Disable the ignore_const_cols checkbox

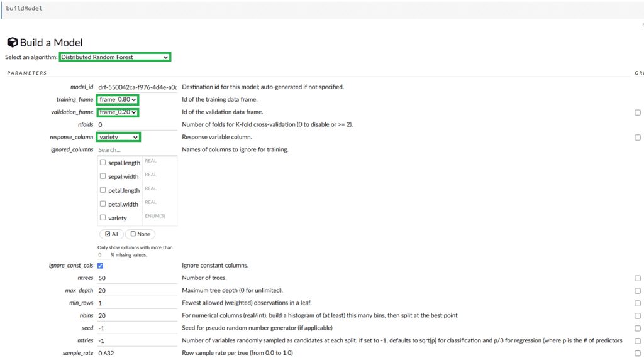coord(101,266)
